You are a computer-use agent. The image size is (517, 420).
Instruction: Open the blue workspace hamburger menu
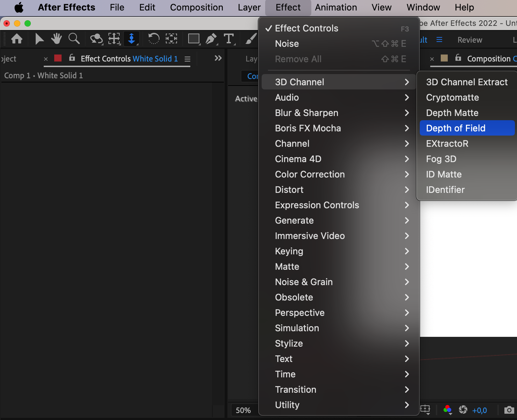click(x=439, y=40)
